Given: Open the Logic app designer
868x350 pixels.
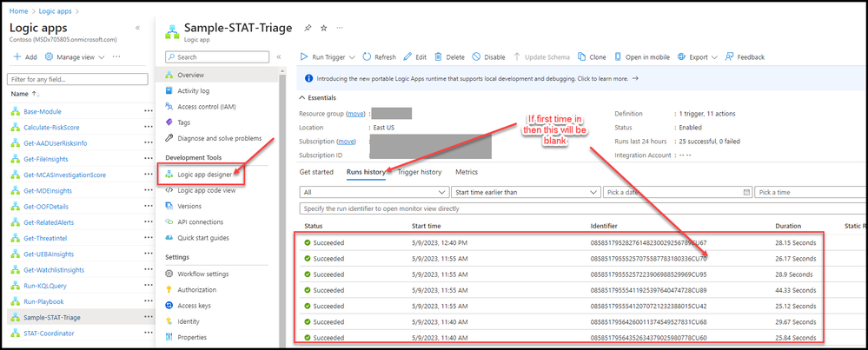Looking at the screenshot, I should pyautogui.click(x=204, y=175).
